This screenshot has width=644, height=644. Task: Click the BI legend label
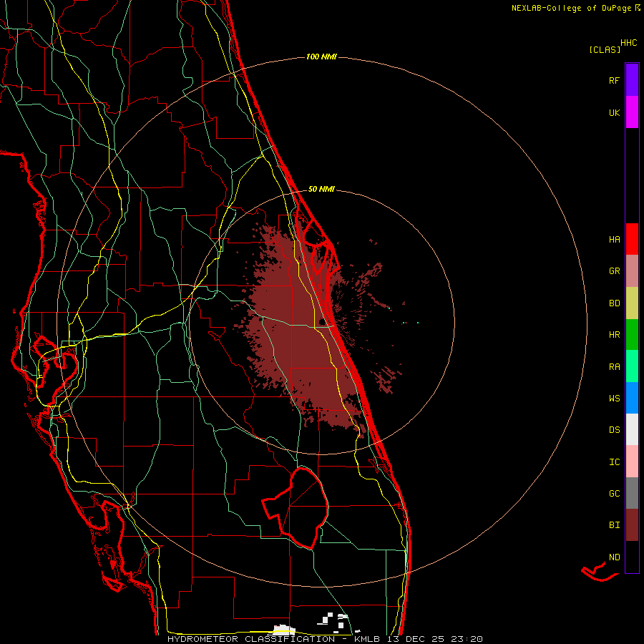pyautogui.click(x=614, y=525)
